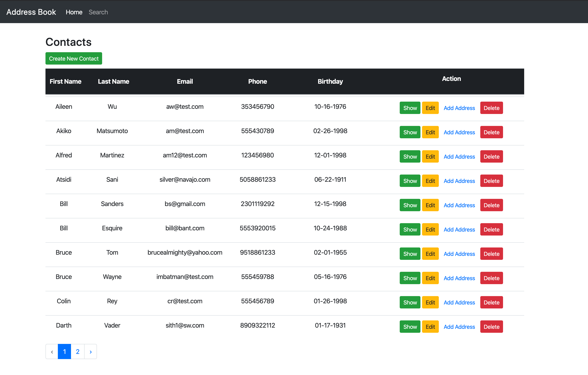Show Akiko Matsumoto's details
This screenshot has width=588, height=375.
pos(410,132)
